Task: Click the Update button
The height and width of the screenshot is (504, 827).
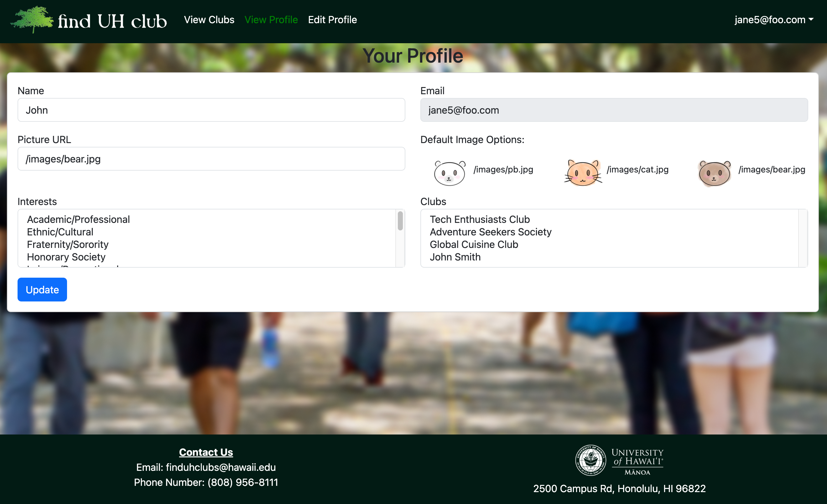Action: coord(42,289)
